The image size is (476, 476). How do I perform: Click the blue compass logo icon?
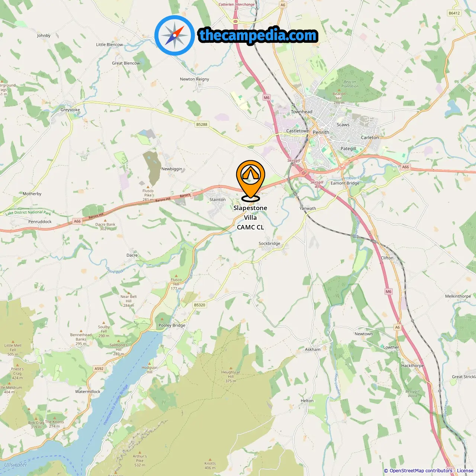tap(174, 35)
